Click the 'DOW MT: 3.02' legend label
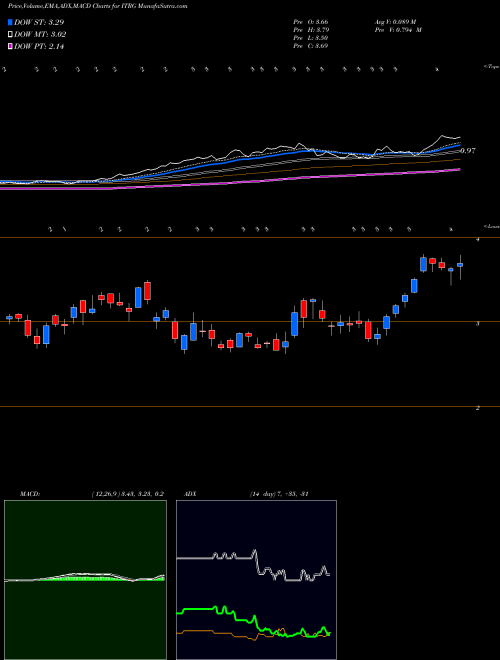Image resolution: width=500 pixels, height=660 pixels. click(40, 35)
